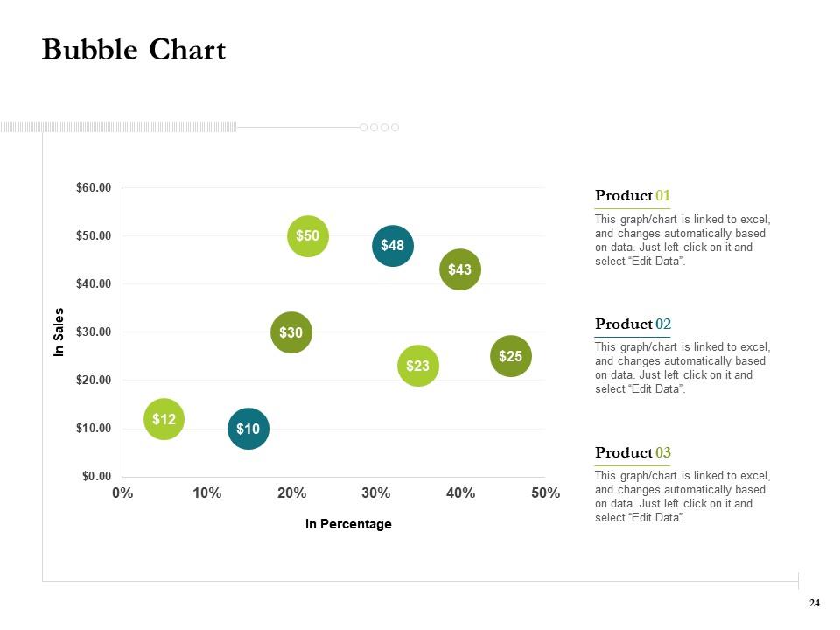Click the Product 01 heading
Screen dimensions: 840x630
point(633,195)
